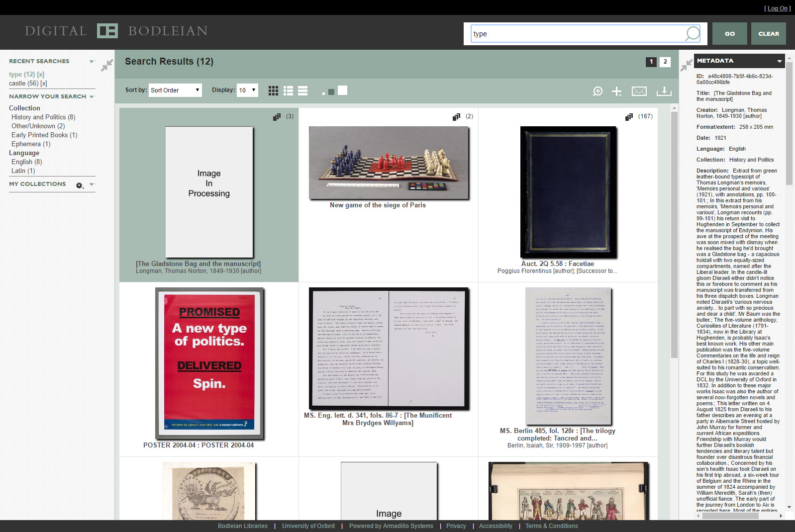Screen dimensions: 795x532
Task: Open the siege of Paris chess thumbnail
Action: [389, 163]
